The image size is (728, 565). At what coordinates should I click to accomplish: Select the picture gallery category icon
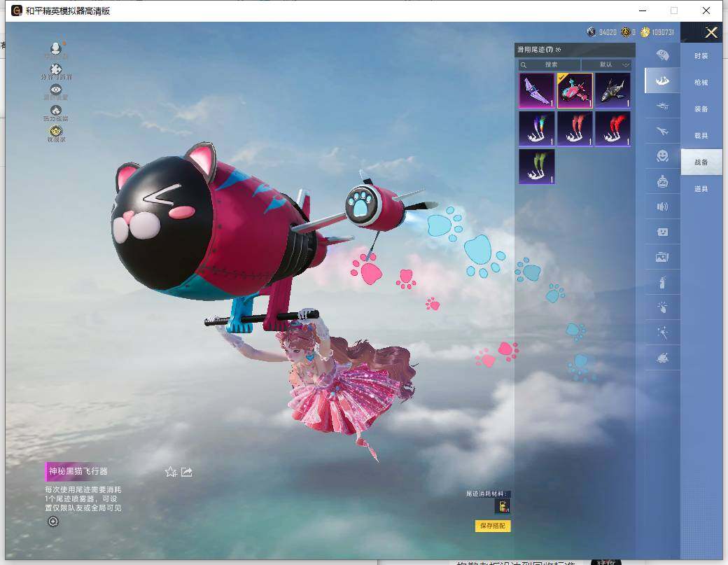coord(662,257)
